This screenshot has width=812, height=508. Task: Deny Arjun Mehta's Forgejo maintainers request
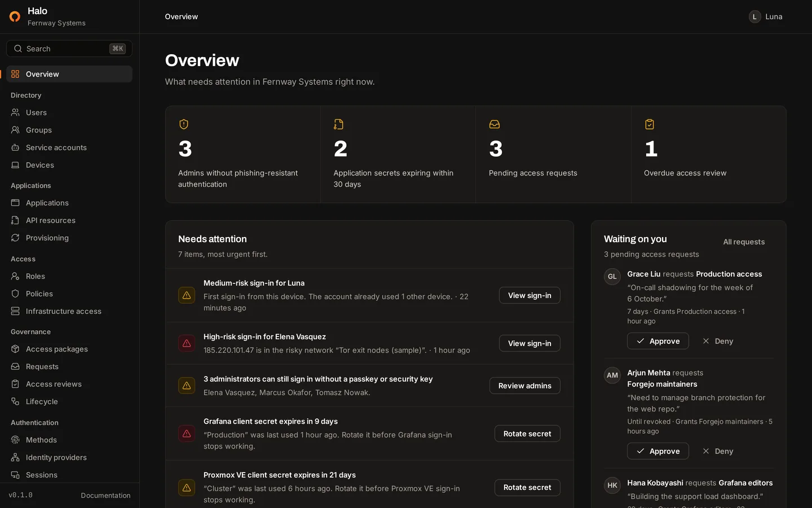coord(718,451)
